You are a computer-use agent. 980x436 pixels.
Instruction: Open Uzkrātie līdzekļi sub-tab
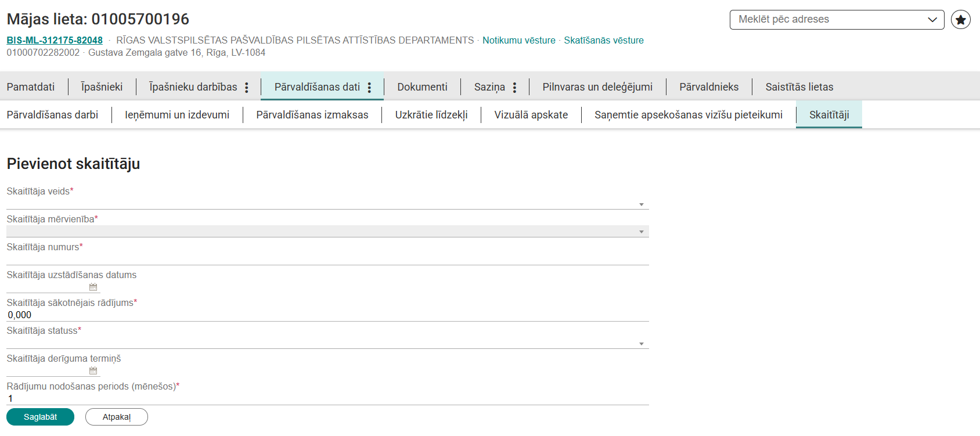click(431, 114)
